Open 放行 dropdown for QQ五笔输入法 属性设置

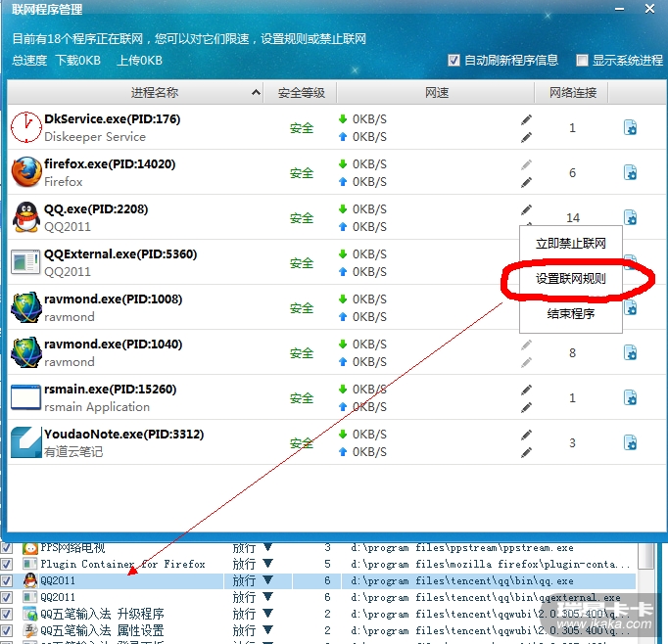(x=267, y=629)
